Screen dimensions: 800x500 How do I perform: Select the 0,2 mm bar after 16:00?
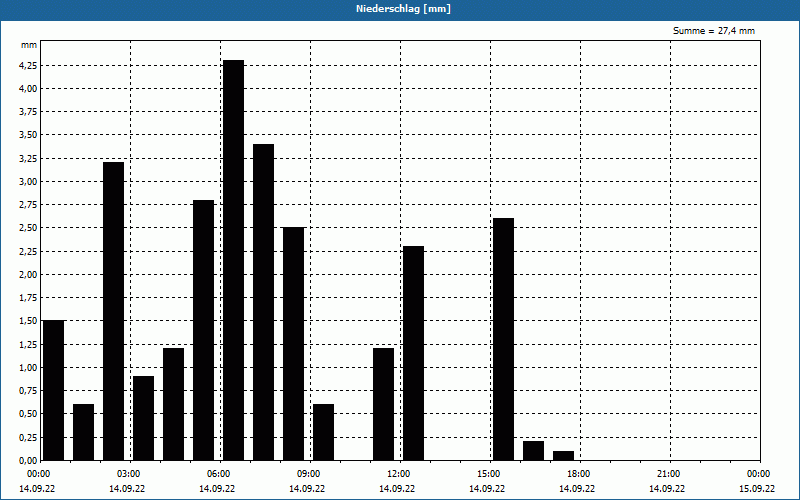(534, 451)
